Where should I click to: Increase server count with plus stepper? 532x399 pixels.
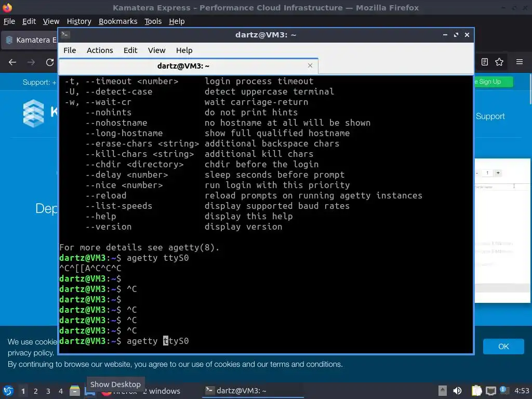point(498,172)
